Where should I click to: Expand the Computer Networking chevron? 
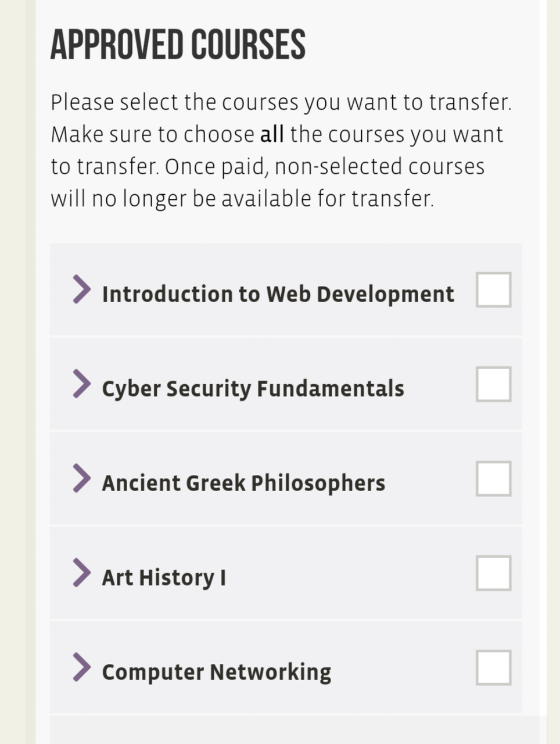click(x=82, y=667)
